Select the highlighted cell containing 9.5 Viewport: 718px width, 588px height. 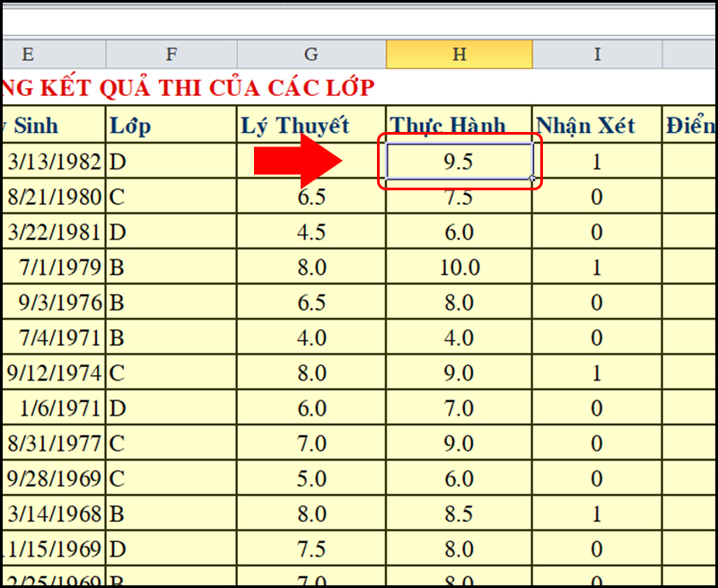pyautogui.click(x=459, y=162)
